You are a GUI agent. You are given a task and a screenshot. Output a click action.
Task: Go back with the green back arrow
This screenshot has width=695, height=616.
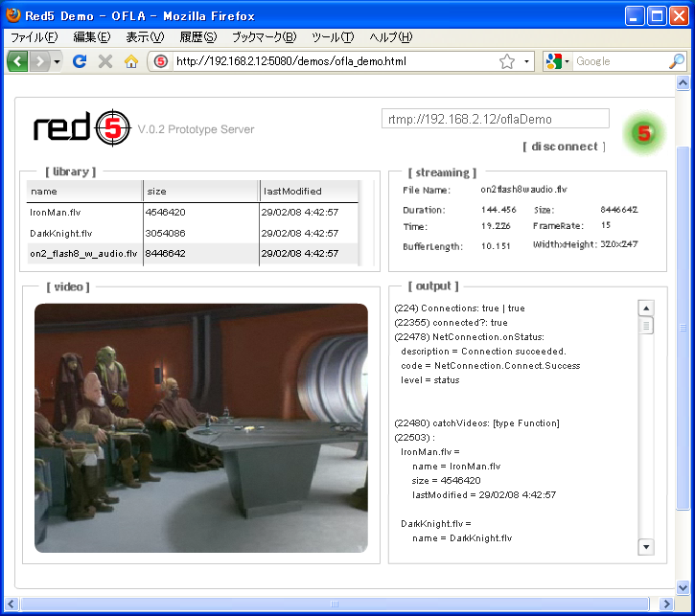[x=17, y=61]
